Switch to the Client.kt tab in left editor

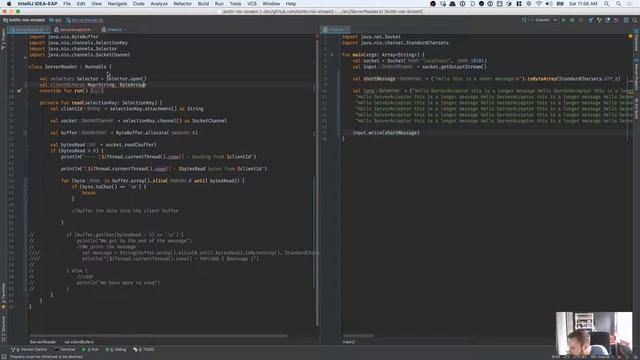tap(113, 30)
